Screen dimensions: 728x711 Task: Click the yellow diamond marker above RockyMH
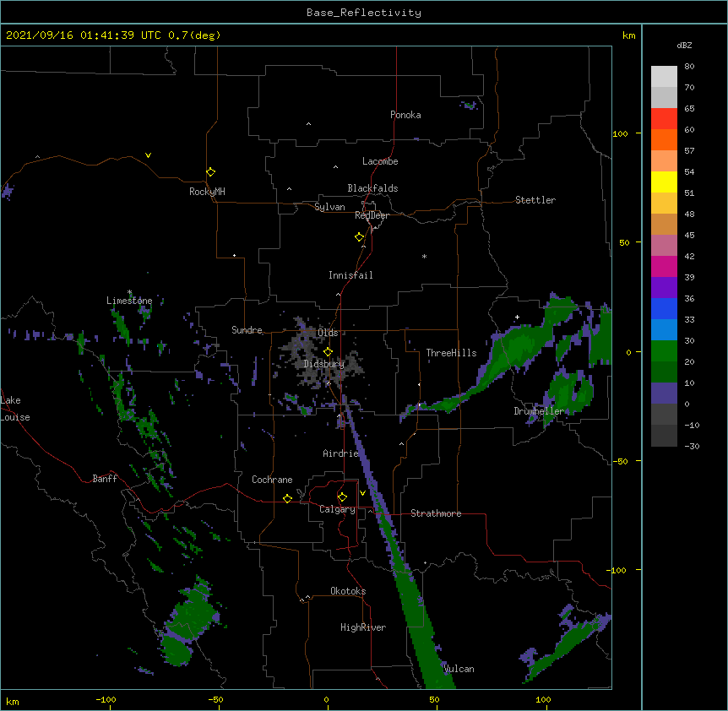coord(210,172)
